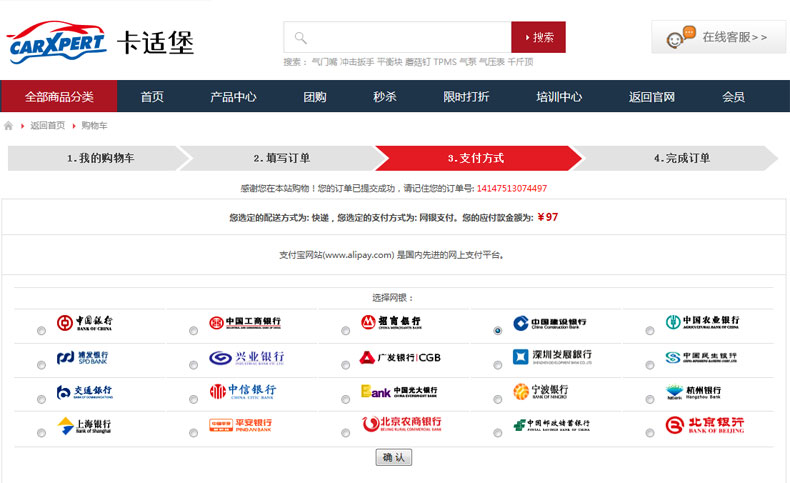Click the 交通银行 logo
790x483 pixels.
point(85,392)
